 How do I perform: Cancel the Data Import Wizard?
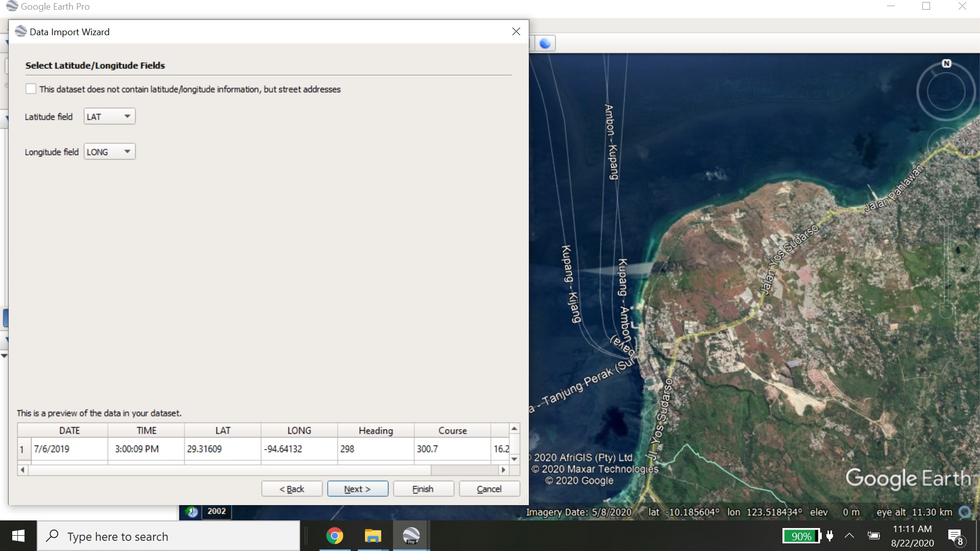[489, 489]
